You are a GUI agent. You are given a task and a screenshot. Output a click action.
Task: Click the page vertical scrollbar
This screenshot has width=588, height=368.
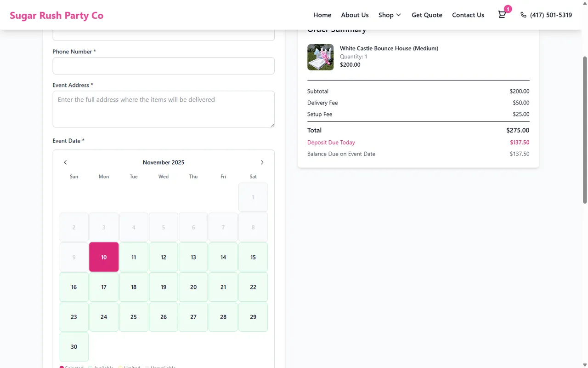pos(584,129)
